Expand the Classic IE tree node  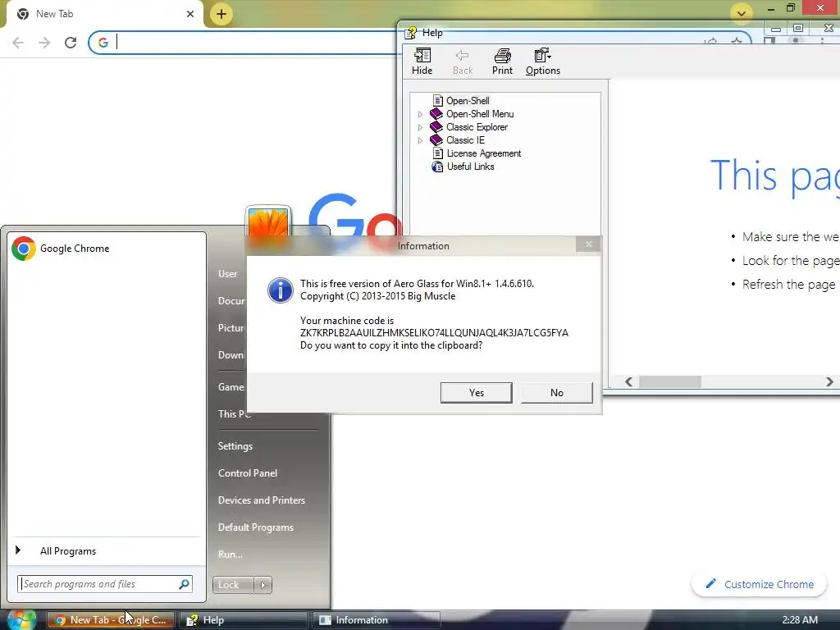click(x=420, y=140)
